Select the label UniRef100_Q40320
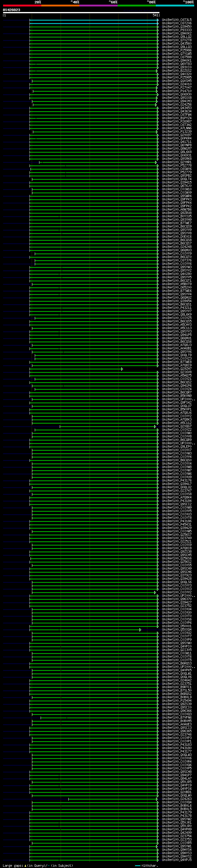Image resolution: width=197 pixels, height=868 pixels. click(x=177, y=74)
